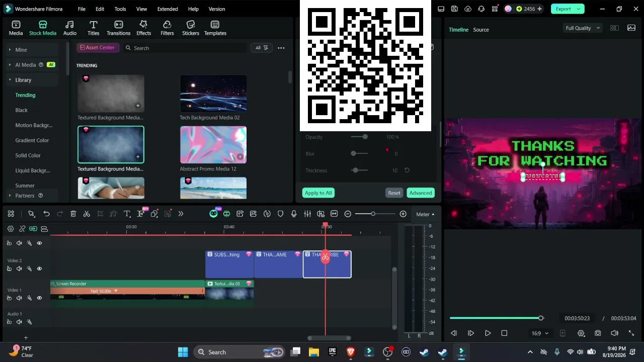The height and width of the screenshot is (362, 644).
Task: Open the 16:9 aspect ratio dropdown
Action: [540, 333]
